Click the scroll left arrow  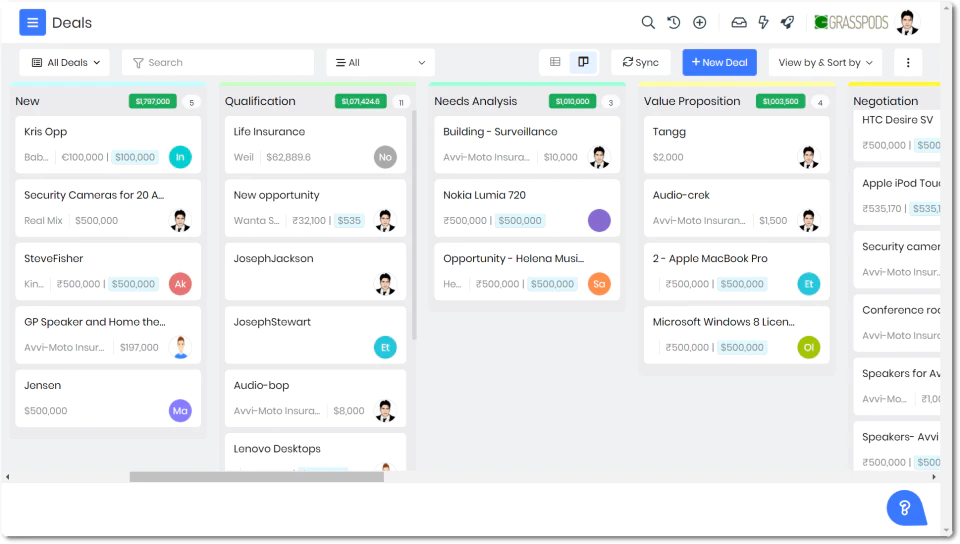tap(7, 477)
